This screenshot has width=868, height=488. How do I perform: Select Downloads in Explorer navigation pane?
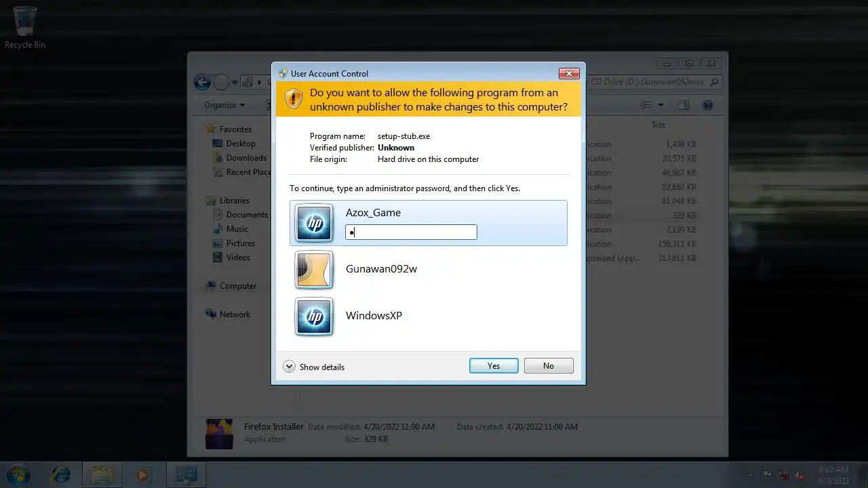[246, 158]
